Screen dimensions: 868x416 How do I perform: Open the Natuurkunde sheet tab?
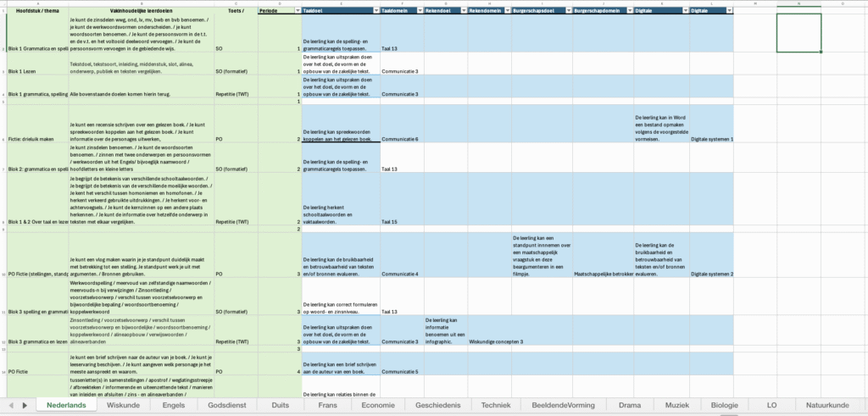(829, 406)
